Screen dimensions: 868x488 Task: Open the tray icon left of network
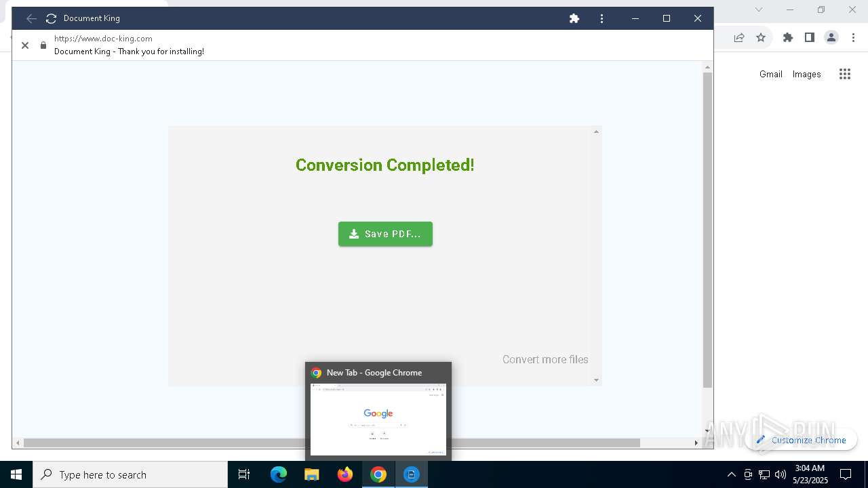pos(748,474)
